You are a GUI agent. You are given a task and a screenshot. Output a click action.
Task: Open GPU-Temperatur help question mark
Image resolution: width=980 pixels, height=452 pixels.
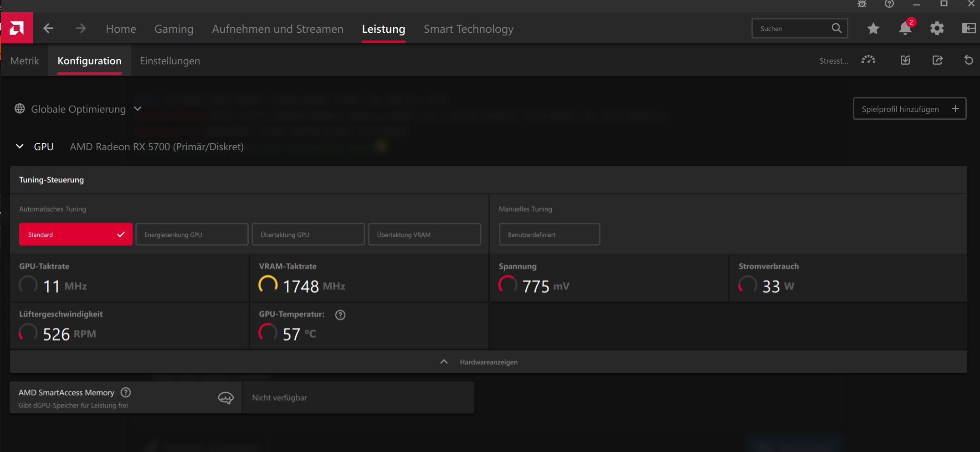coord(340,315)
